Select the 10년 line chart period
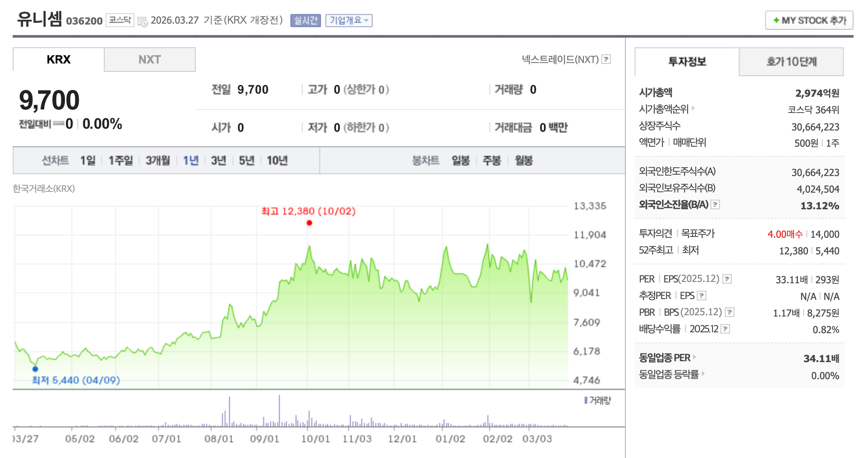 277,161
